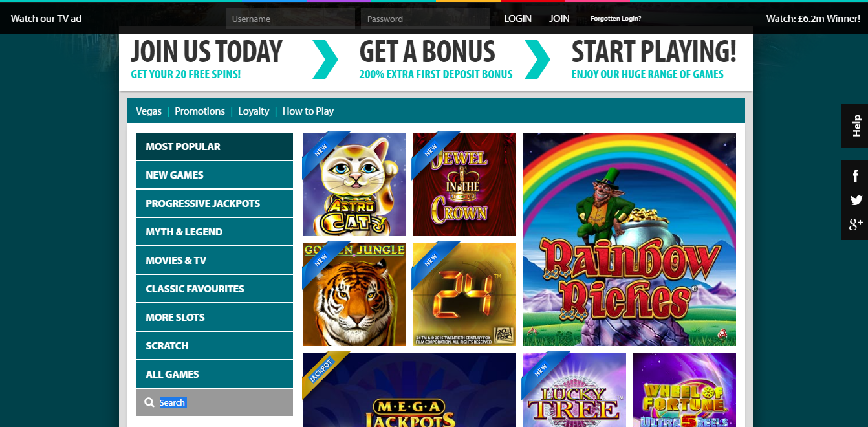Open the Facebook social icon
Image resolution: width=868 pixels, height=427 pixels.
coord(856,175)
